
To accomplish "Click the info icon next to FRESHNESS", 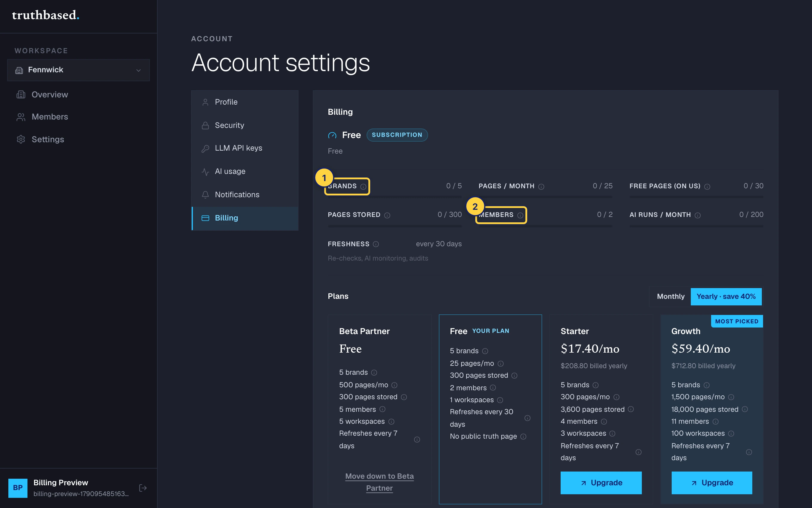I will click(376, 244).
